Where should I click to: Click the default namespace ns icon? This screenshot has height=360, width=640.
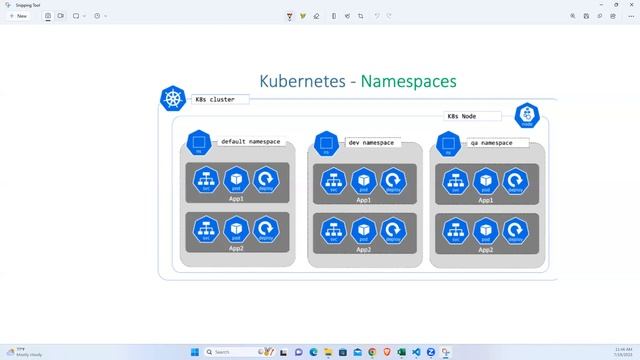[x=199, y=142]
